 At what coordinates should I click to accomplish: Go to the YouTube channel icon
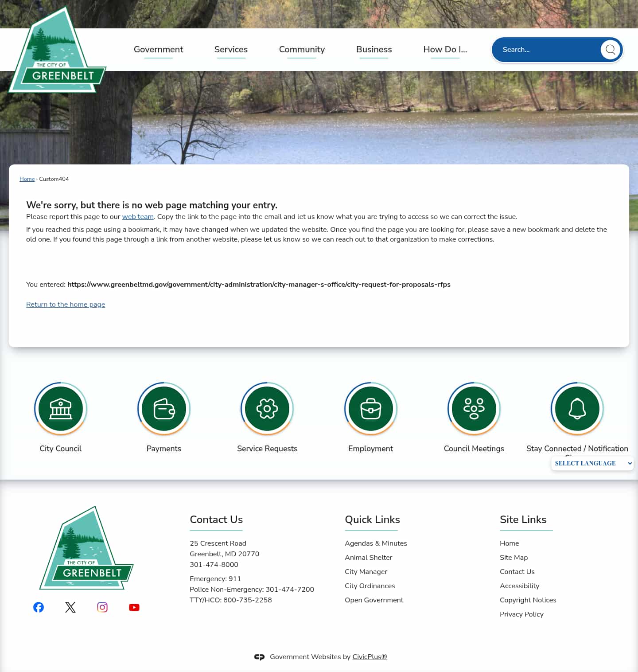pos(134,607)
